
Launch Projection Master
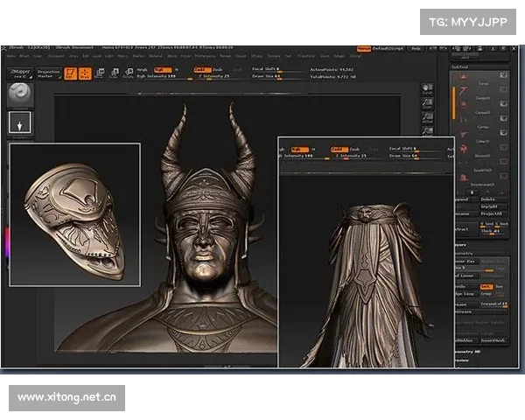point(48,73)
